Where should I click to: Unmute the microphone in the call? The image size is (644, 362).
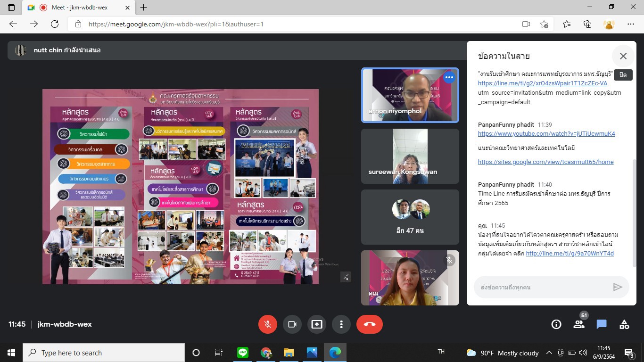pos(267,324)
